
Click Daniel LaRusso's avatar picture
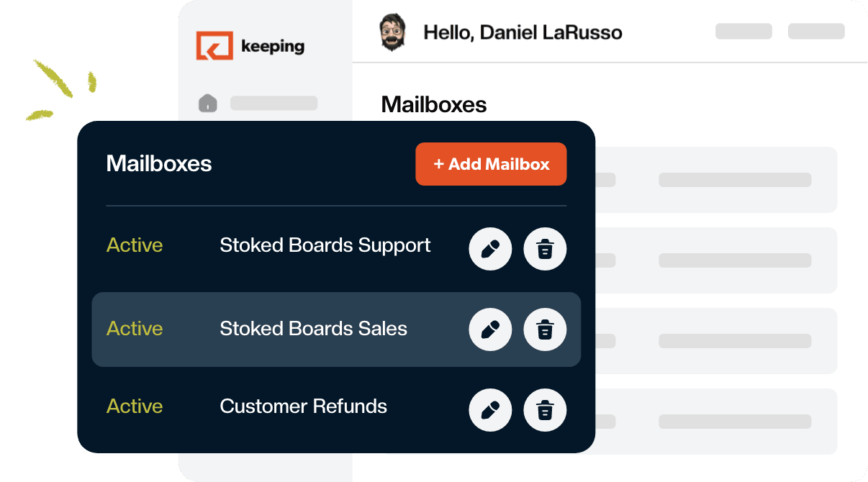[x=392, y=32]
